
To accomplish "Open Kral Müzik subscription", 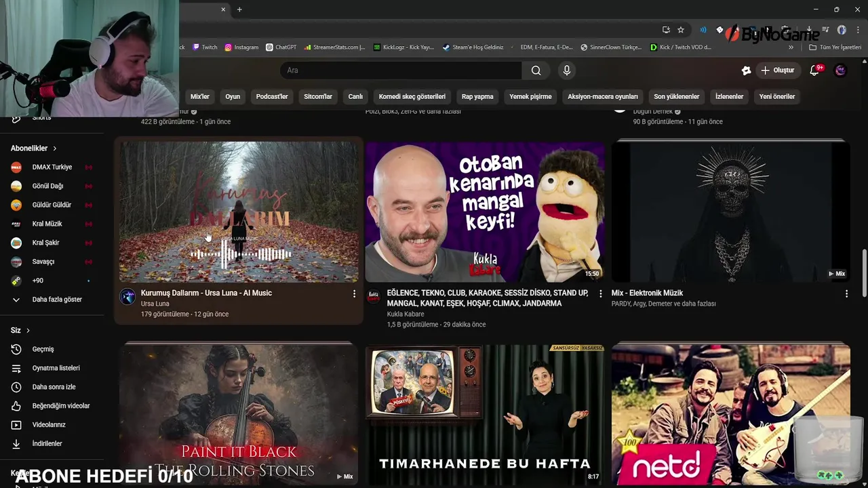I will pyautogui.click(x=52, y=224).
